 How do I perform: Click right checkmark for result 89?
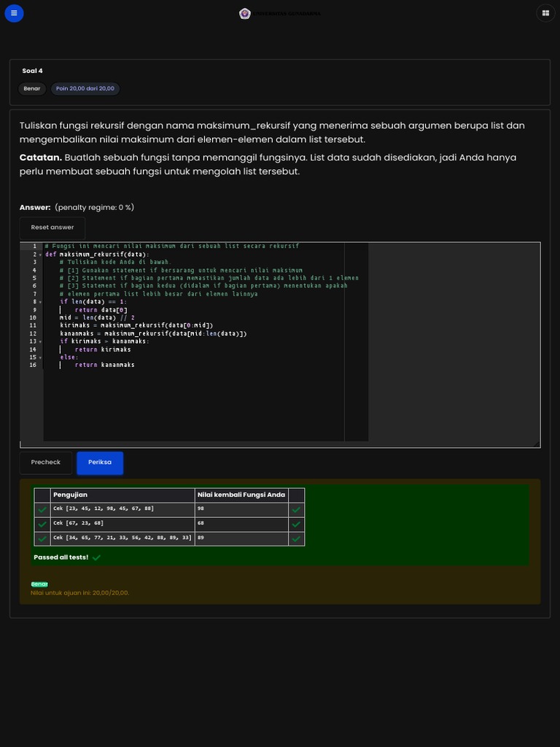coord(296,538)
